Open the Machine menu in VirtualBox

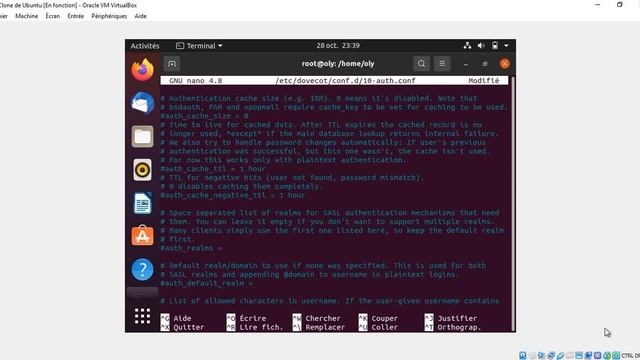(x=27, y=16)
